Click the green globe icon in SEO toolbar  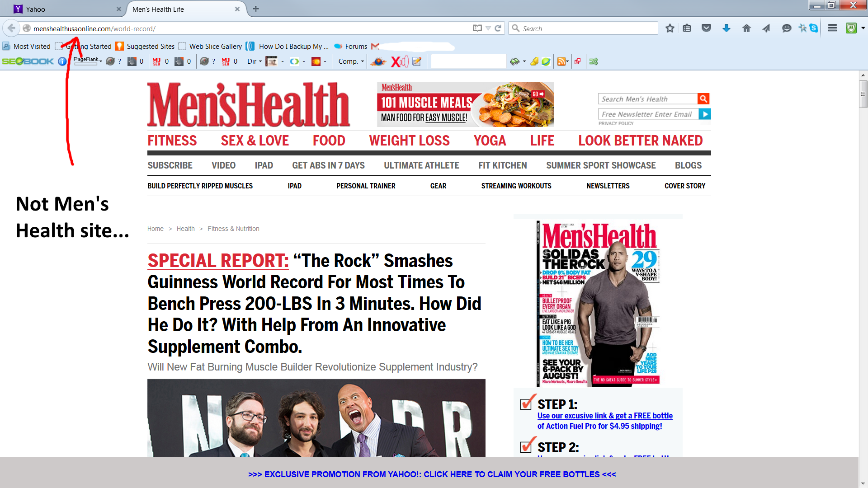tap(546, 61)
